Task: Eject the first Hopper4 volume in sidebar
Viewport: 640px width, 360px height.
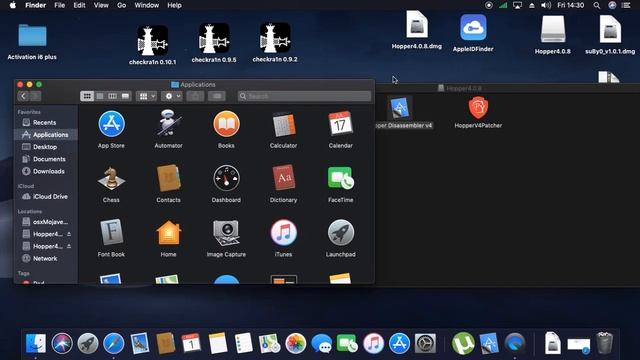Action: [x=69, y=234]
